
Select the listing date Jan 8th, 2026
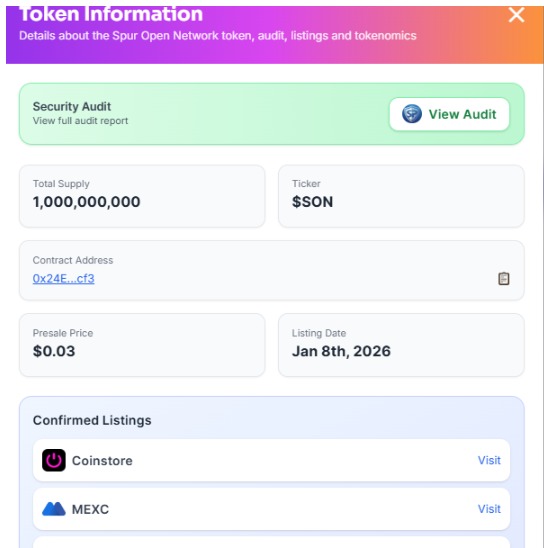pos(341,351)
